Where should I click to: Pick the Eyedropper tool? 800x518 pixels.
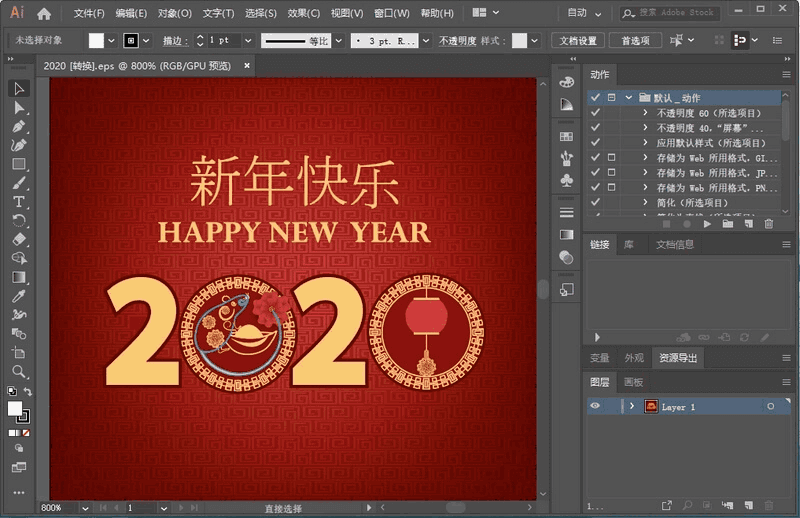pos(19,296)
